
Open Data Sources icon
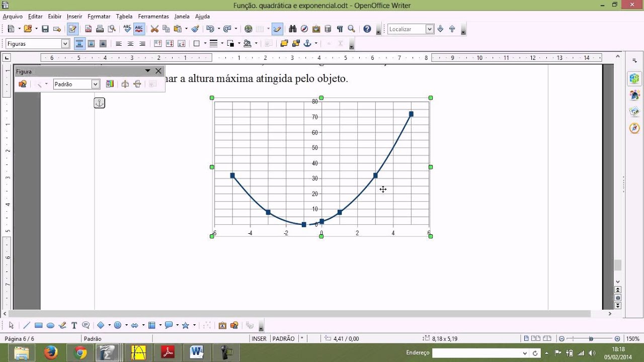pos(328,29)
